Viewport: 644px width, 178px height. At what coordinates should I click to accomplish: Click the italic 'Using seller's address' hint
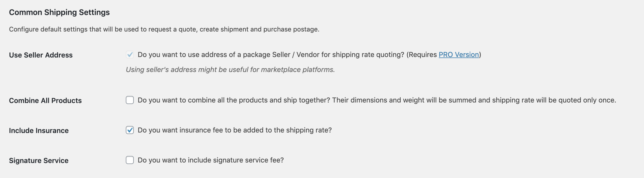click(230, 69)
